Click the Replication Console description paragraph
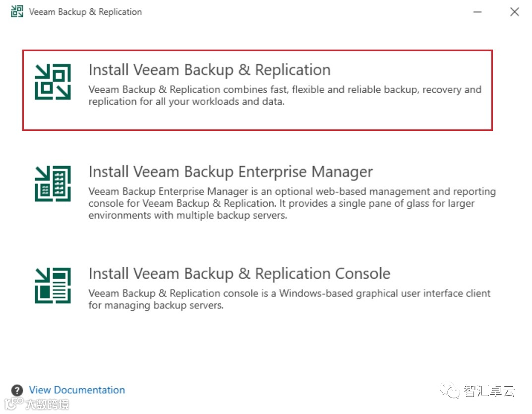The width and height of the screenshot is (532, 414). 289,299
